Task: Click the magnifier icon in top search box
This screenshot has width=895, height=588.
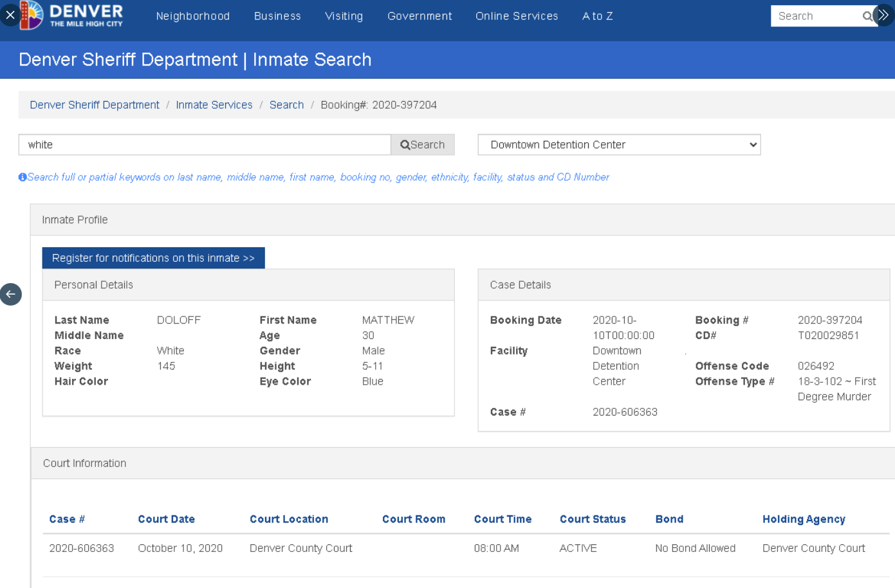Action: (867, 16)
